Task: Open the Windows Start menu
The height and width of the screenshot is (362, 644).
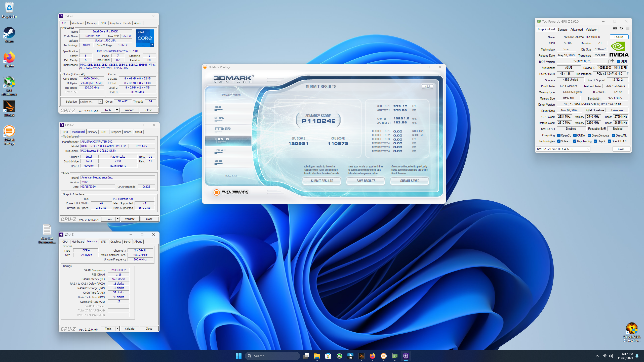Action: tap(238, 356)
